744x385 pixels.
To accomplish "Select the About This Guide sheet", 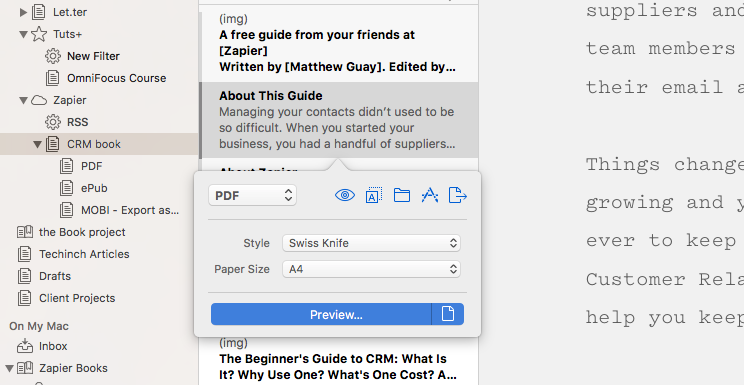I will [339, 120].
